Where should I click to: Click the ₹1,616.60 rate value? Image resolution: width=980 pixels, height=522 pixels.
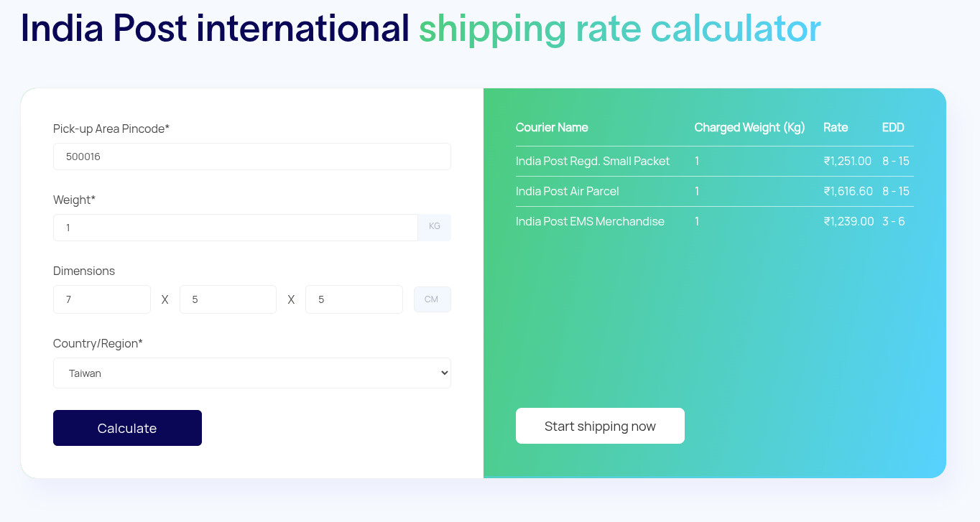coord(848,191)
